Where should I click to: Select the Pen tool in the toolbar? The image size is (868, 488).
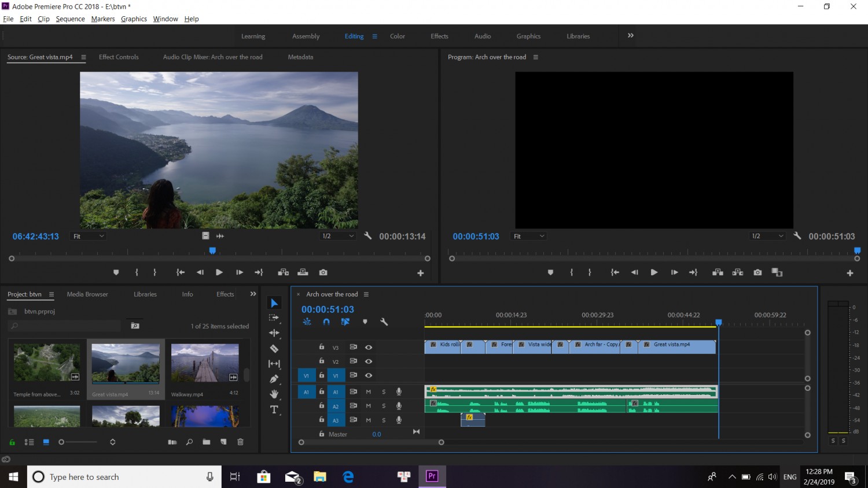pyautogui.click(x=274, y=379)
